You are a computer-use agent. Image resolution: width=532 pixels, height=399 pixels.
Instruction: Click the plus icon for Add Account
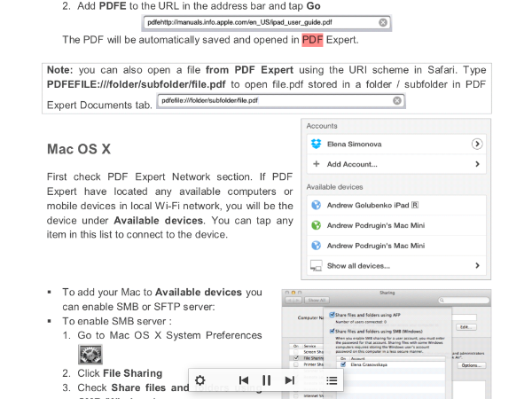[317, 164]
